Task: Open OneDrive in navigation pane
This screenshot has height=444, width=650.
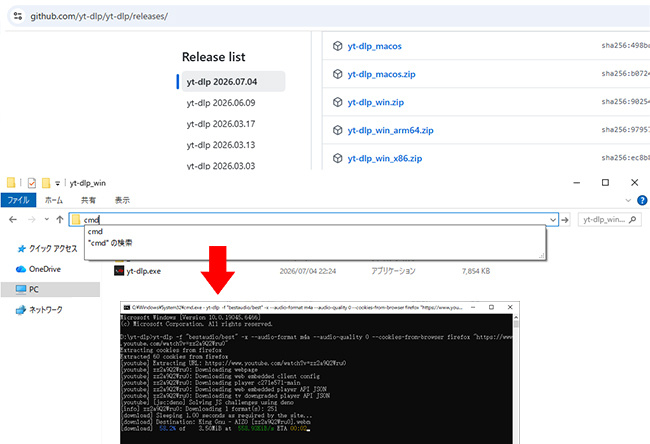Action: (39, 269)
